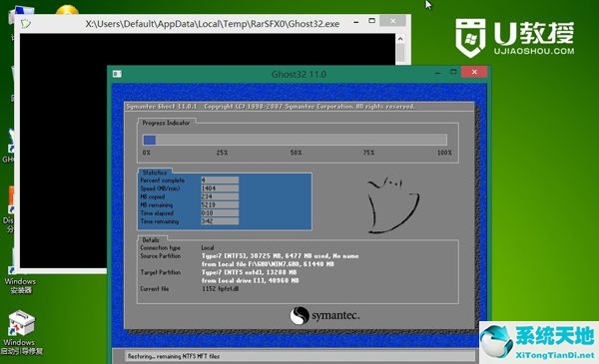The height and width of the screenshot is (364, 599).
Task: Click the 'from Local drive [1], 40960 MB' line
Action: coord(251,280)
